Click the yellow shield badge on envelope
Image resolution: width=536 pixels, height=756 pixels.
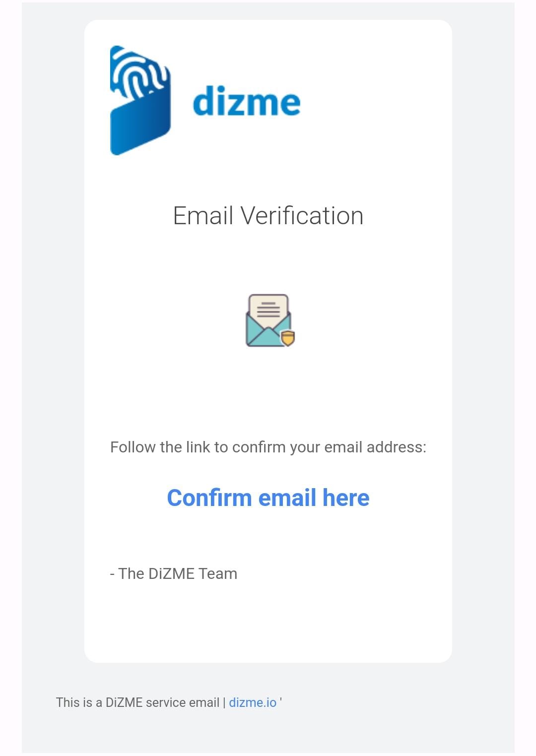click(x=288, y=338)
